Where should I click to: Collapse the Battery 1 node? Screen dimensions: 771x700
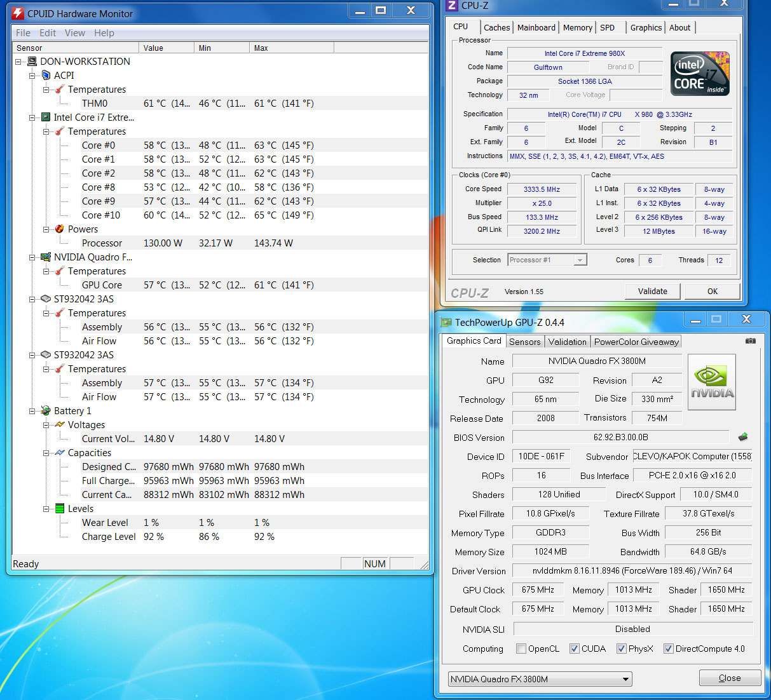click(32, 411)
